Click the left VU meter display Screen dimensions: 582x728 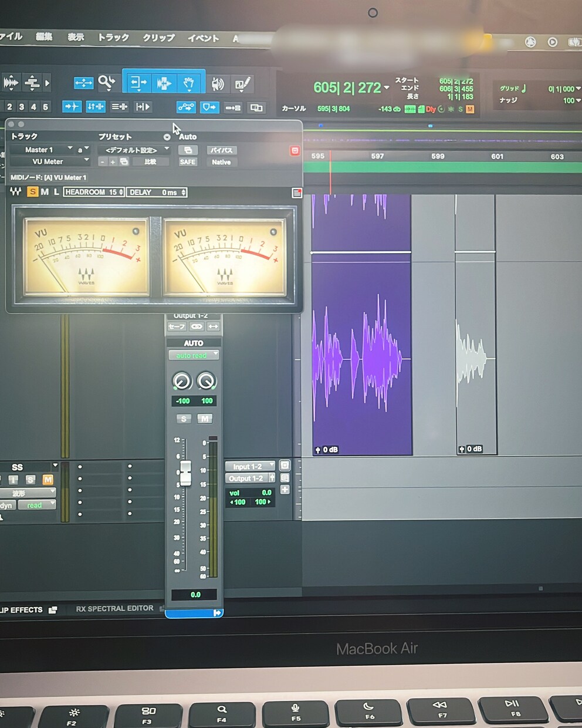point(86,257)
